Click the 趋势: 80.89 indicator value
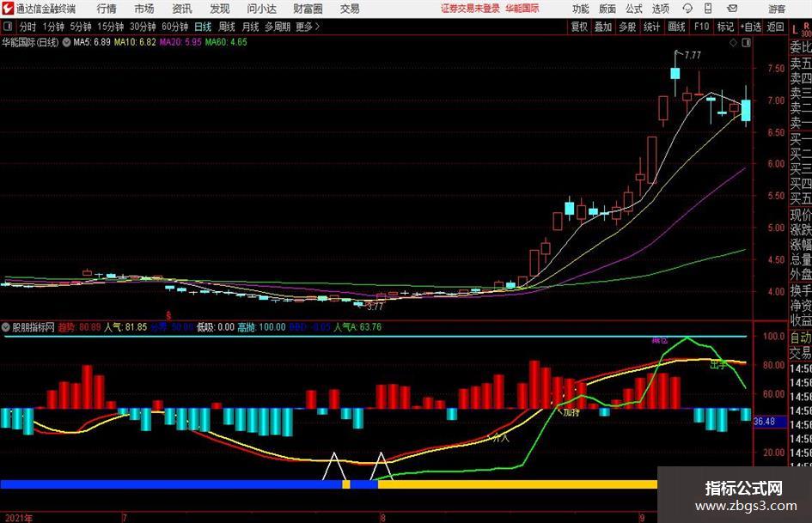The width and height of the screenshot is (812, 523). point(79,327)
